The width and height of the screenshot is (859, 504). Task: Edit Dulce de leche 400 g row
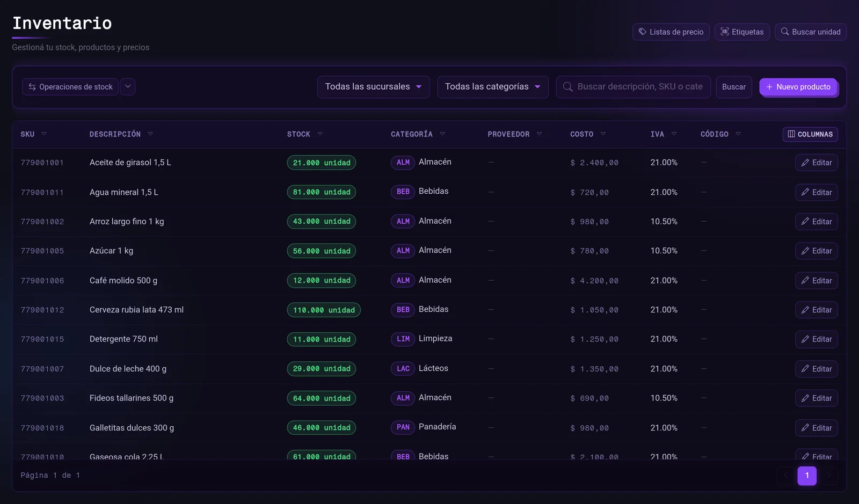(817, 369)
